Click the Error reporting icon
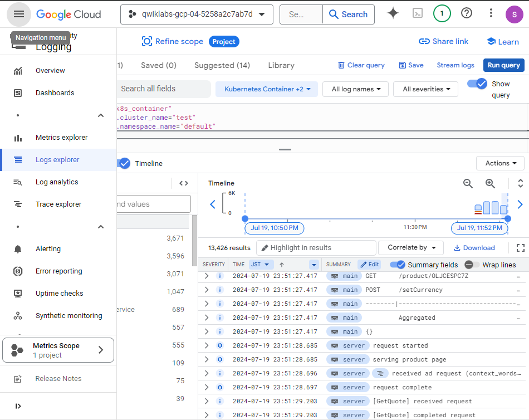The width and height of the screenshot is (529, 420). [x=18, y=271]
